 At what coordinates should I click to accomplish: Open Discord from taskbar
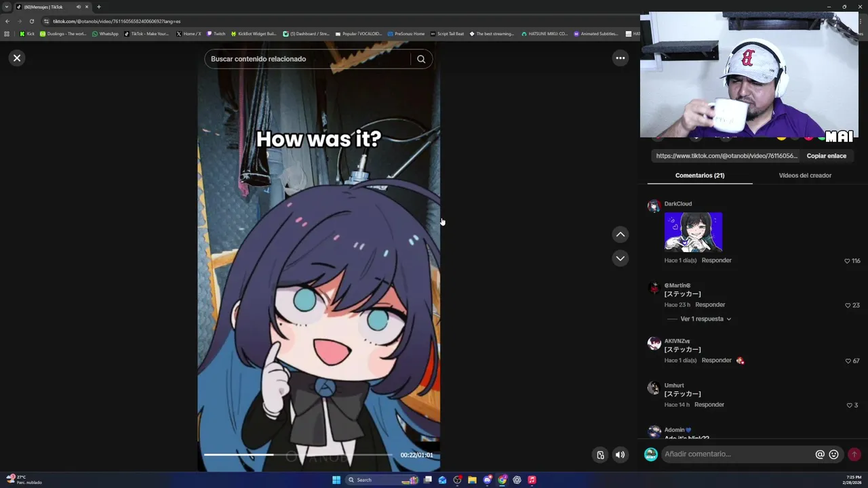coord(487,480)
